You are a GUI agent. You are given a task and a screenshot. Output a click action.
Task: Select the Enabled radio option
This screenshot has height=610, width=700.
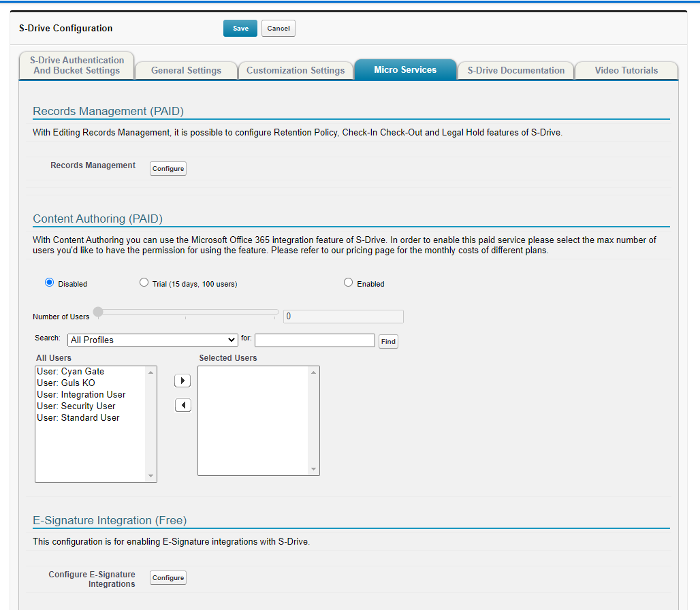348,283
